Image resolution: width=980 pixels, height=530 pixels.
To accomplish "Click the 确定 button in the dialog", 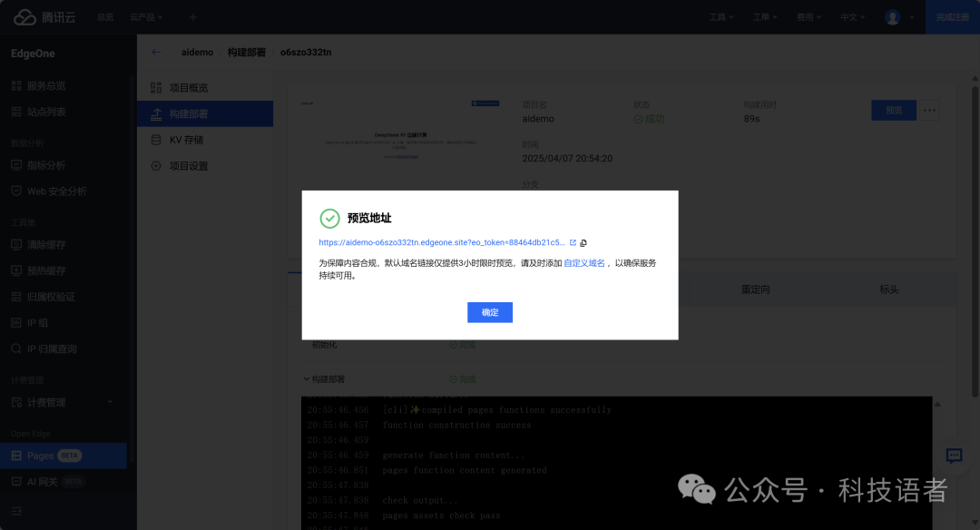I will click(x=489, y=312).
